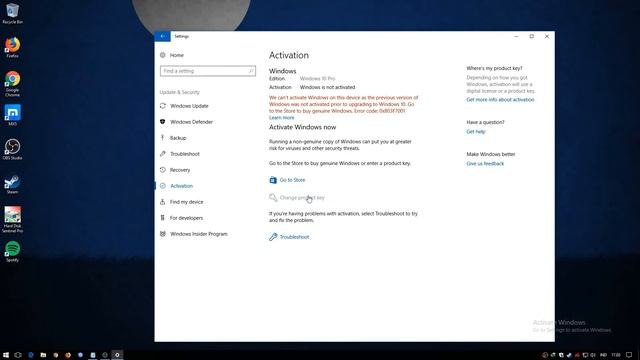Open Firefox from the taskbar
The height and width of the screenshot is (360, 640).
point(68,355)
